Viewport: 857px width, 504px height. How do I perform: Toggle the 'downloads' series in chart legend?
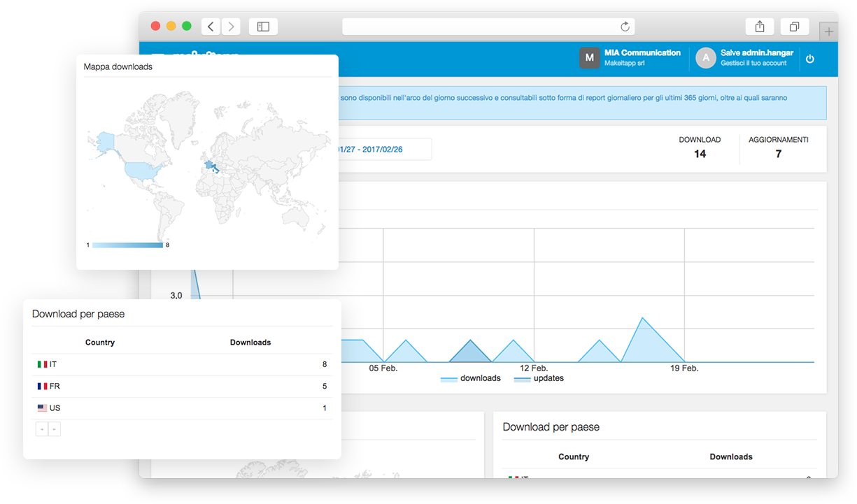pos(470,378)
